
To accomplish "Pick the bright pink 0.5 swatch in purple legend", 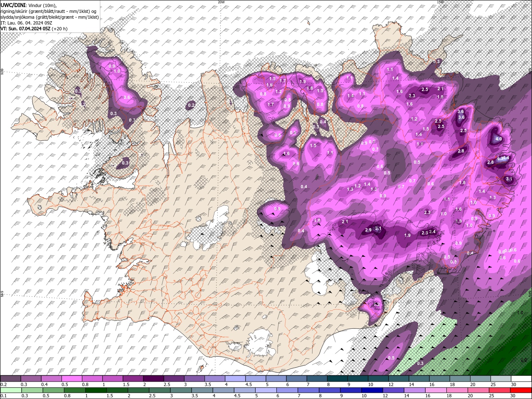I will (71, 379).
